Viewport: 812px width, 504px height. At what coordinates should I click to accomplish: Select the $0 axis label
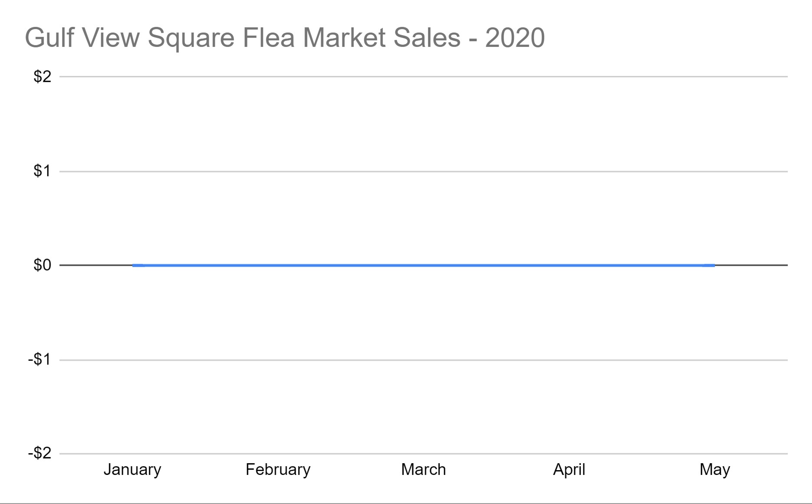[43, 265]
